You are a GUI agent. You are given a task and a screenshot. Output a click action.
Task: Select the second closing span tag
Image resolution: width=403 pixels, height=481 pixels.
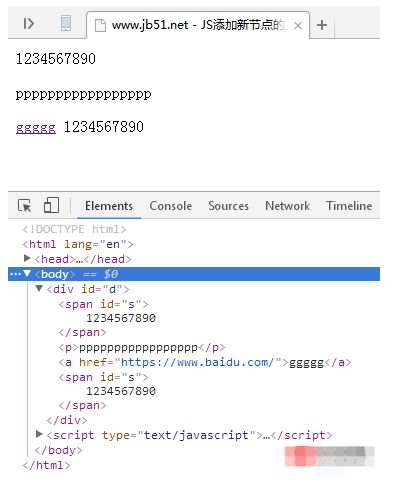click(x=82, y=406)
